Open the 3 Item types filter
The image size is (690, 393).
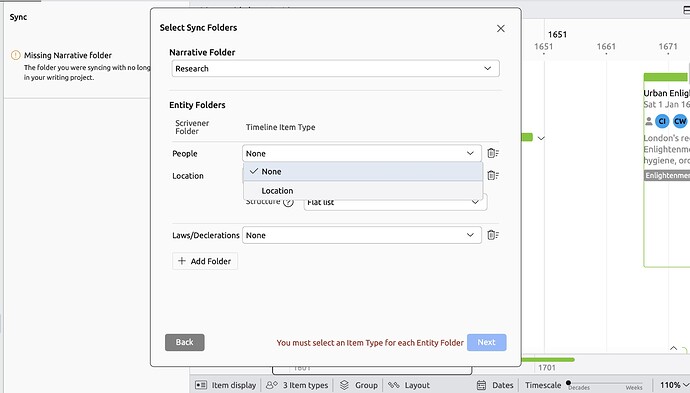(297, 385)
